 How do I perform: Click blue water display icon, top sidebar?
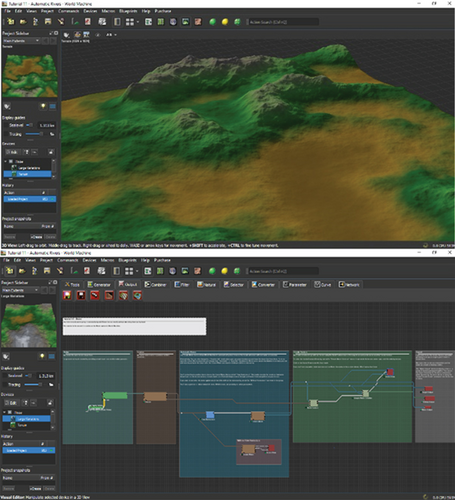point(52,106)
